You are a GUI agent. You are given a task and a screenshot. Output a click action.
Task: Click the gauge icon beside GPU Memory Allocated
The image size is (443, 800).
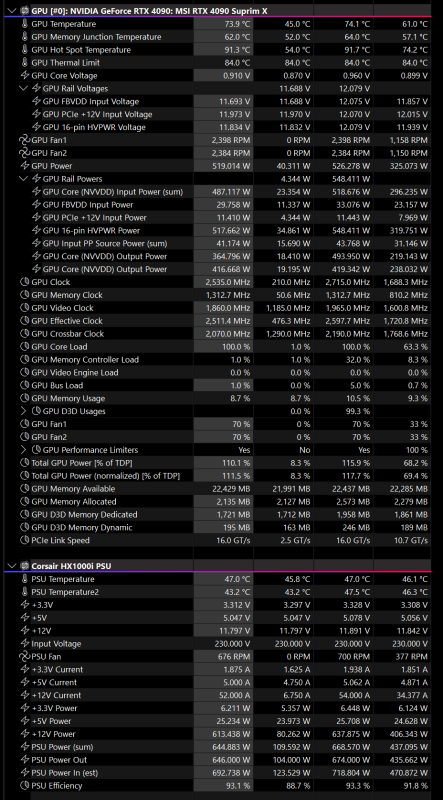click(x=25, y=502)
